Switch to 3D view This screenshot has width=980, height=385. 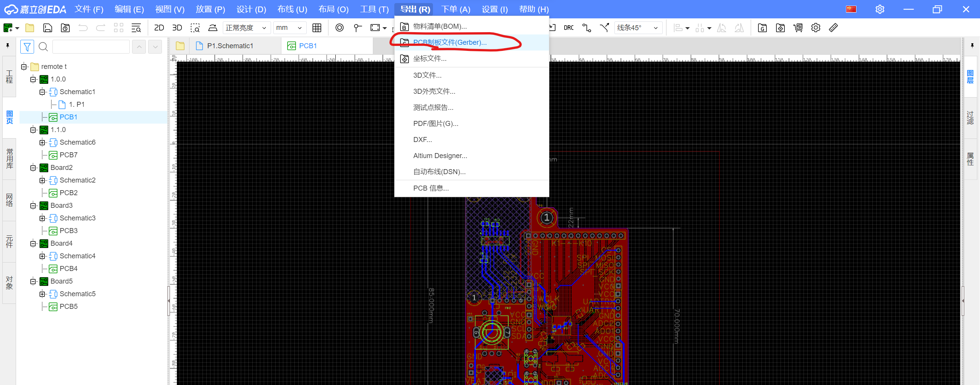(177, 28)
